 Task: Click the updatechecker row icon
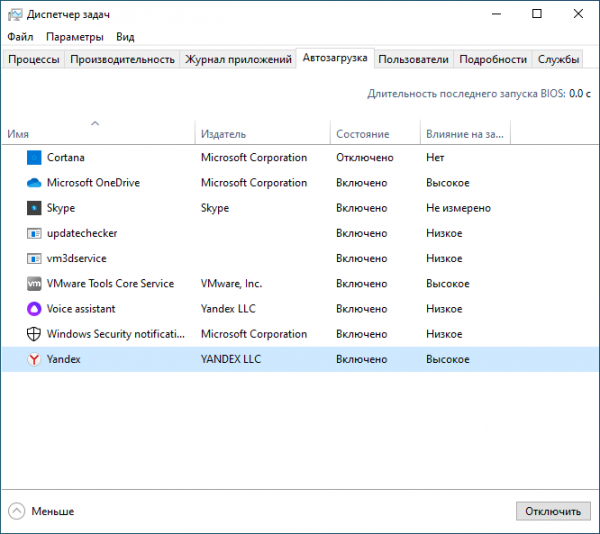pyautogui.click(x=34, y=233)
